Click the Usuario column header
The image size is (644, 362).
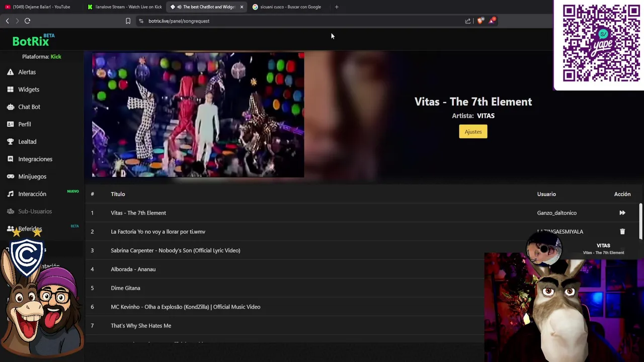(546, 194)
